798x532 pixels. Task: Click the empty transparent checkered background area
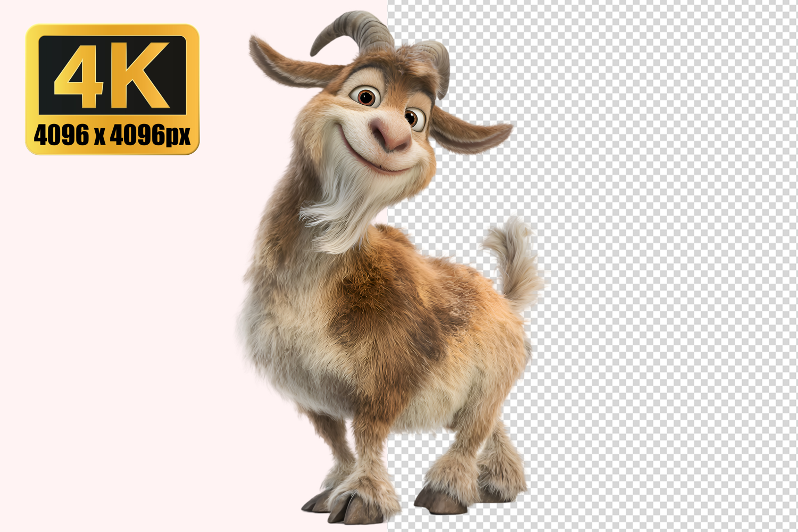pos(665,266)
